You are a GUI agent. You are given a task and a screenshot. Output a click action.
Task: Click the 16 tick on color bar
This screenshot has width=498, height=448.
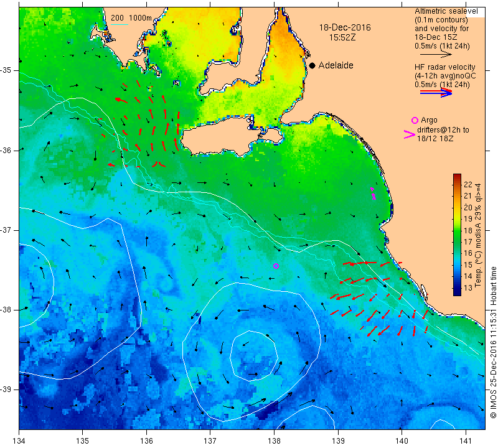coord(468,253)
